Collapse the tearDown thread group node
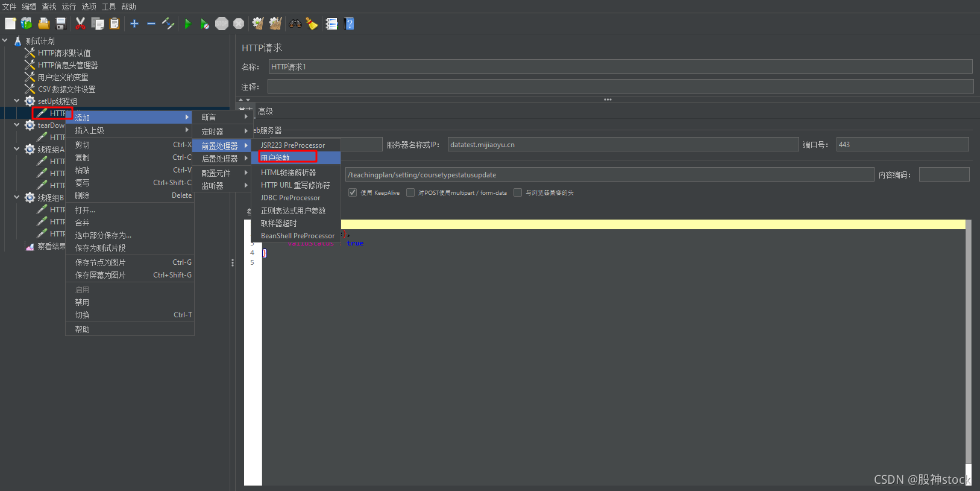Screen dimensions: 980x491 [17, 125]
